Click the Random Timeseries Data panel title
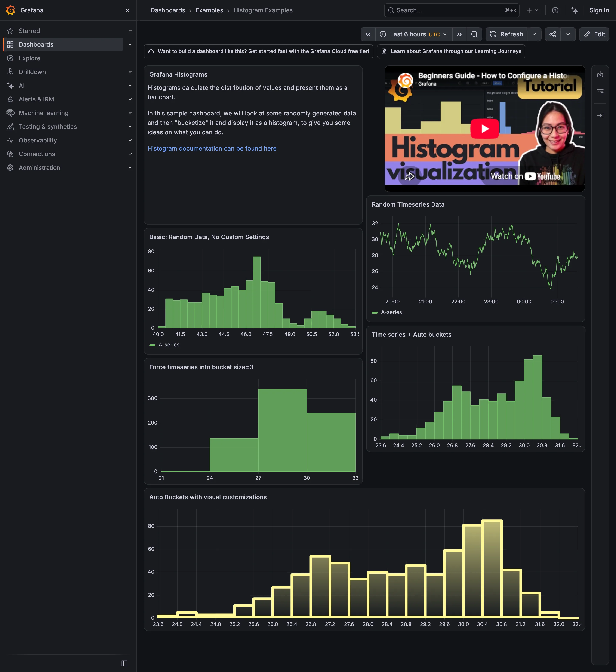 pos(408,204)
